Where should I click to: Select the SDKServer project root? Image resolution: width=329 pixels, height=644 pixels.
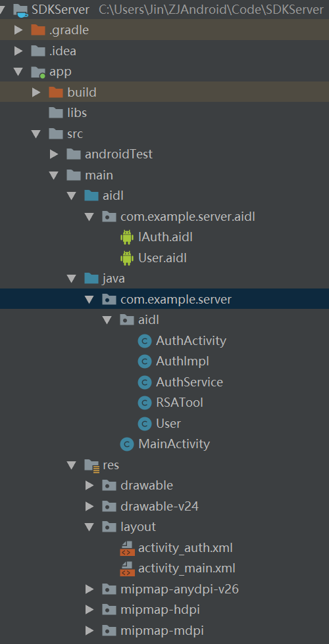click(x=61, y=10)
